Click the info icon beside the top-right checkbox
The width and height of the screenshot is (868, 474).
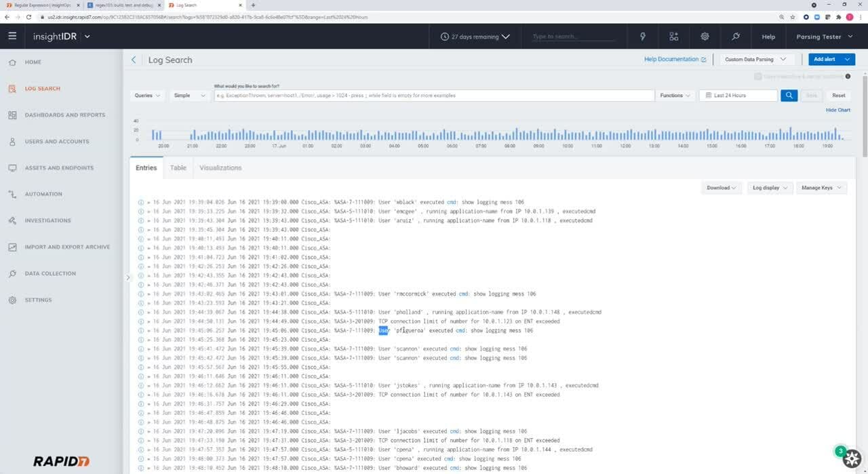848,77
